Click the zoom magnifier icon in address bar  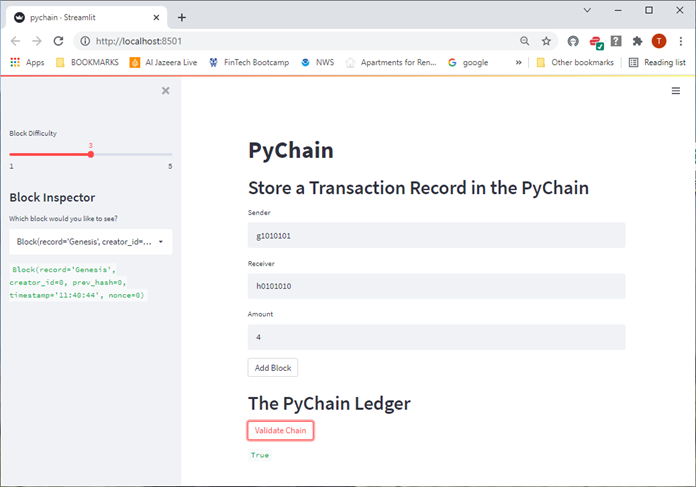524,41
